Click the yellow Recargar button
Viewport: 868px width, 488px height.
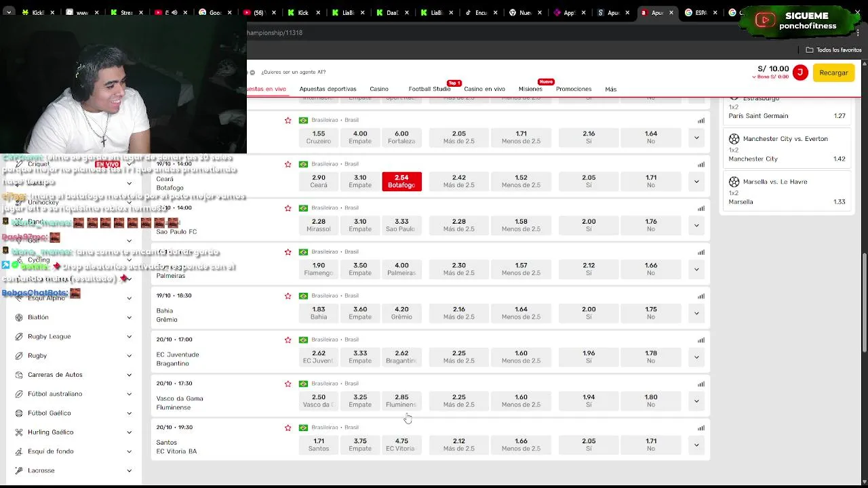click(833, 73)
